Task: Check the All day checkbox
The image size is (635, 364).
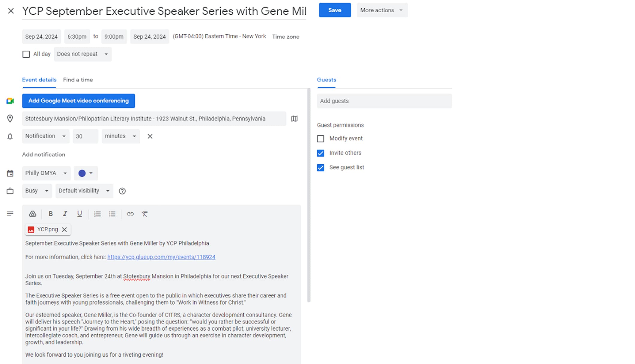Action: [x=26, y=54]
